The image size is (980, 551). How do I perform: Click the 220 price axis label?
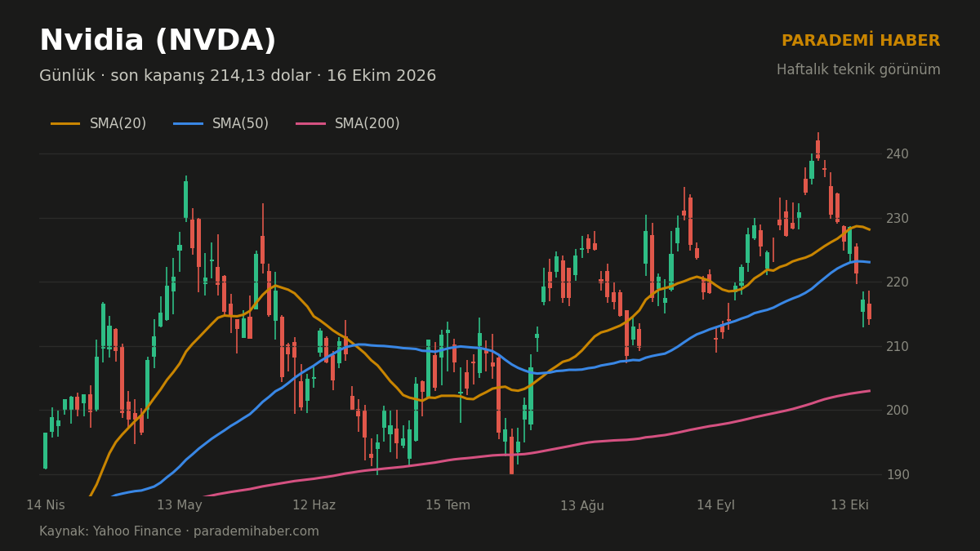898,282
